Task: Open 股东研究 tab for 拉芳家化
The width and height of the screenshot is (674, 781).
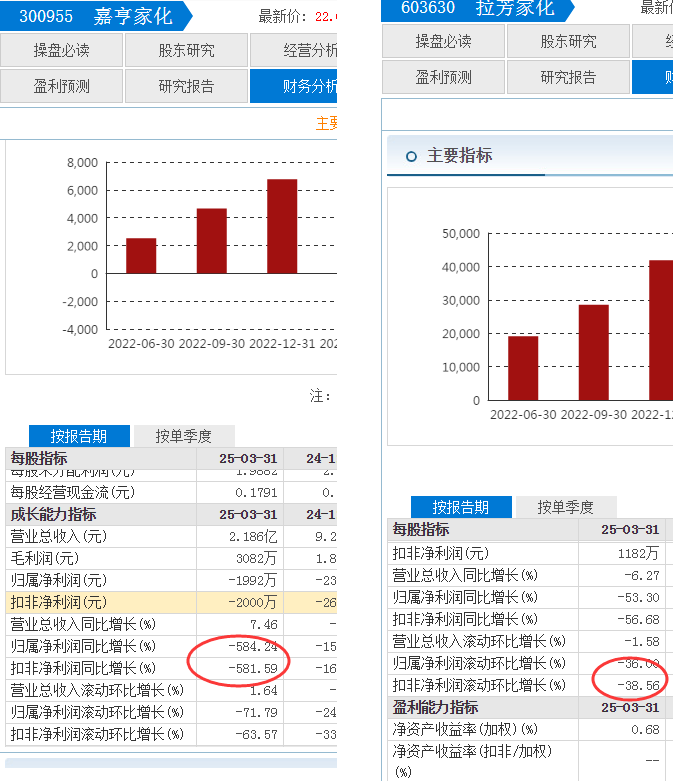Action: pos(568,41)
